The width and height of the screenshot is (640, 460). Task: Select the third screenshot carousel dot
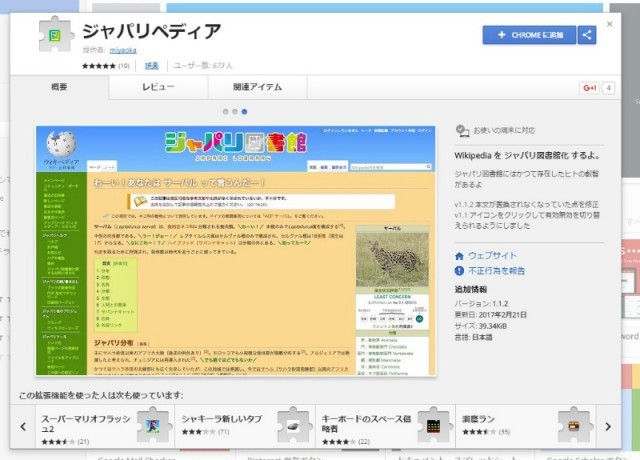click(245, 111)
